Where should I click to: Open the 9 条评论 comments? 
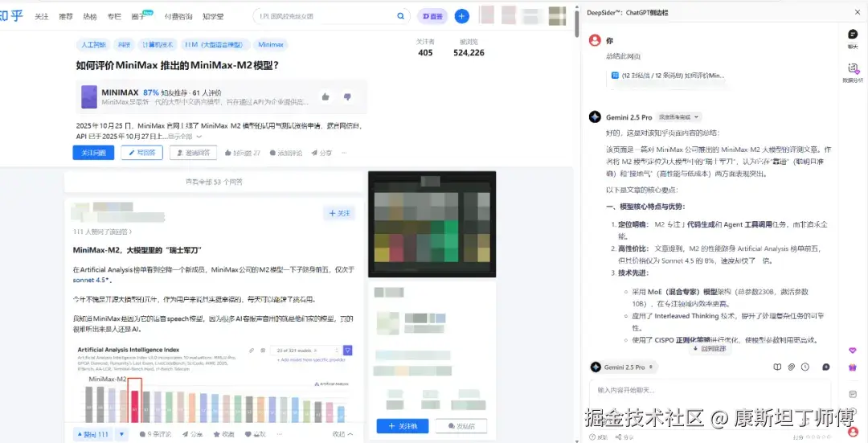pyautogui.click(x=156, y=434)
